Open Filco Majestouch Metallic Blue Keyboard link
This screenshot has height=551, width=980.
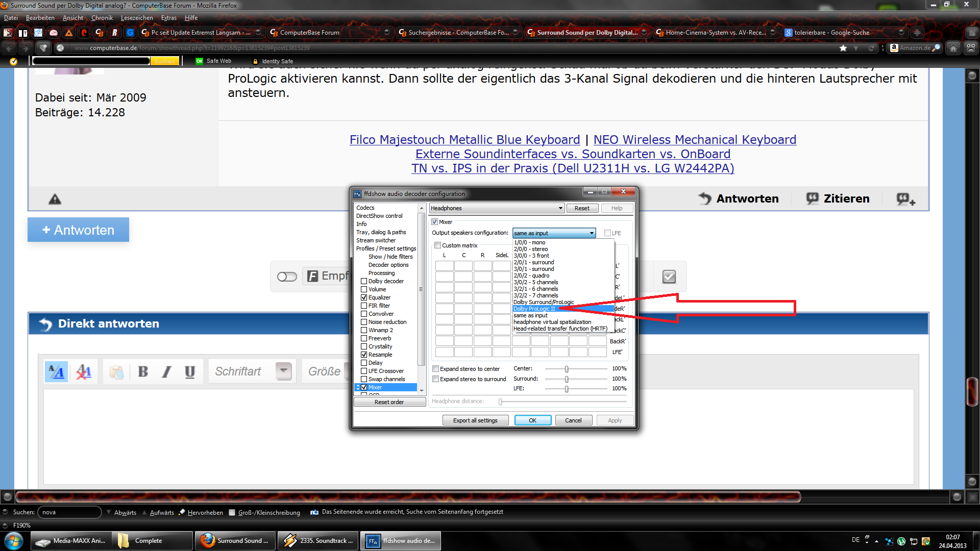464,140
